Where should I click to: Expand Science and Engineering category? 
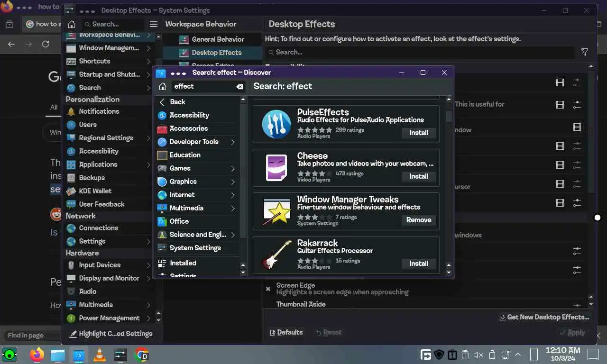233,235
